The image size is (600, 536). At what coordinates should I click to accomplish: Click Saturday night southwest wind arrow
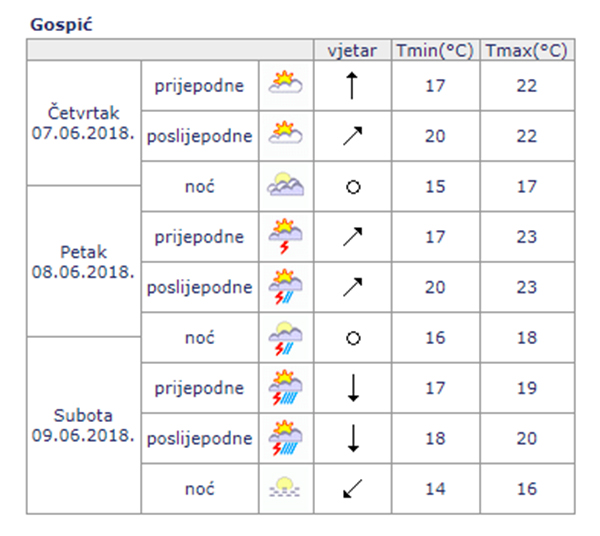pyautogui.click(x=351, y=489)
